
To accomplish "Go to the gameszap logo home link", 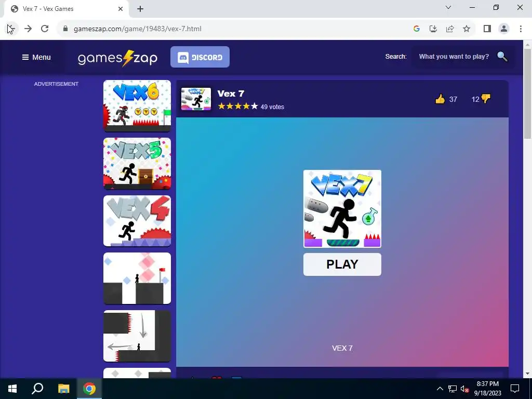I will pyautogui.click(x=117, y=58).
